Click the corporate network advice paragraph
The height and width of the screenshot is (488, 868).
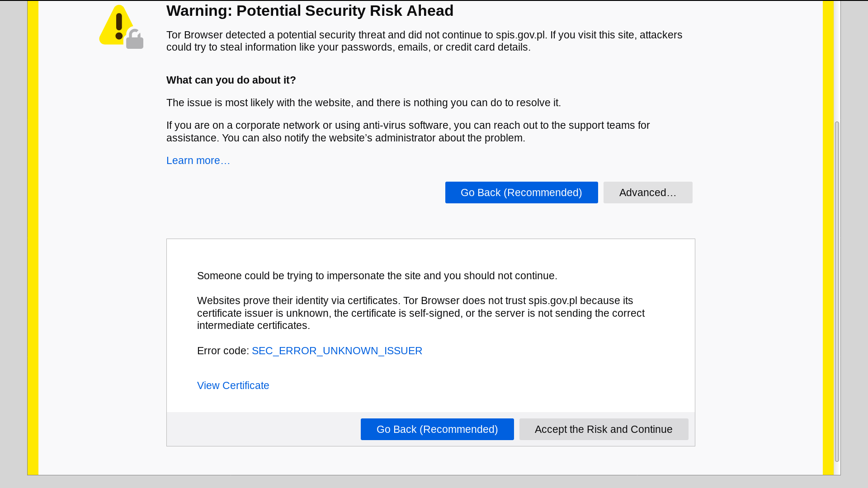pyautogui.click(x=408, y=132)
